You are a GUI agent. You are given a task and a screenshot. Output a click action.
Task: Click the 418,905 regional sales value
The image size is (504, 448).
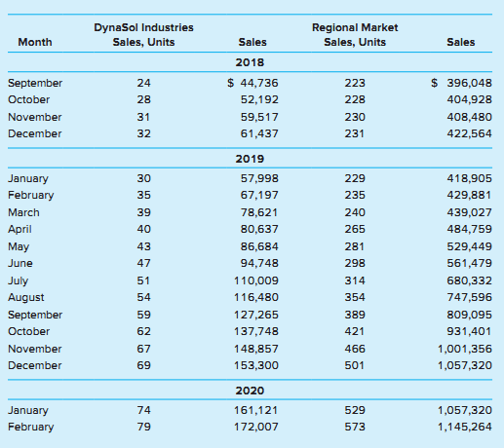click(469, 178)
